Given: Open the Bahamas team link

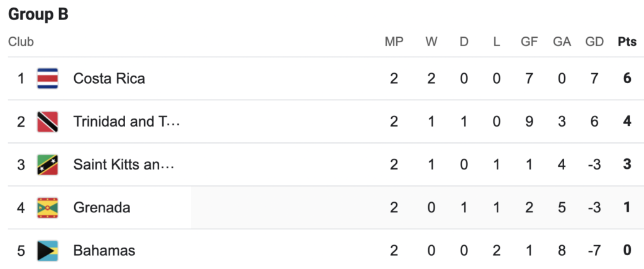Looking at the screenshot, I should click(104, 251).
